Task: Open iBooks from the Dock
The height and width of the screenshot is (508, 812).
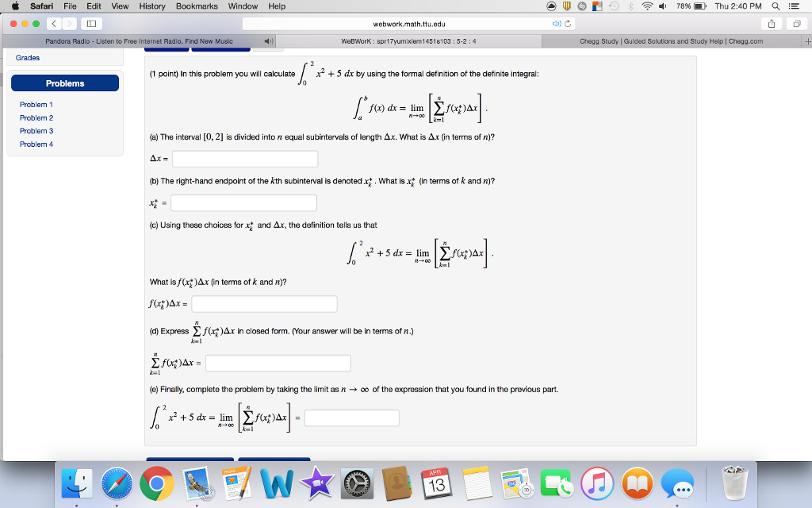Action: 637,483
